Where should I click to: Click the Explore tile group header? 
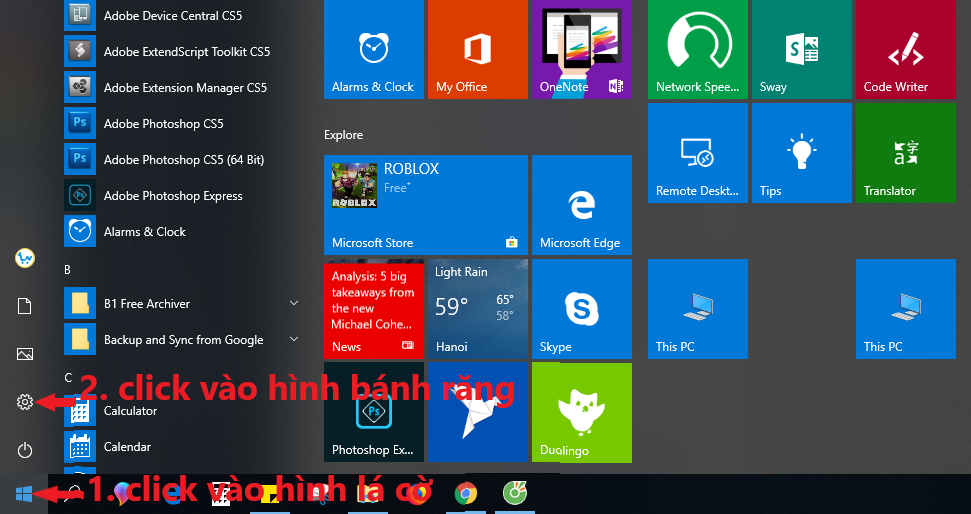coord(344,135)
